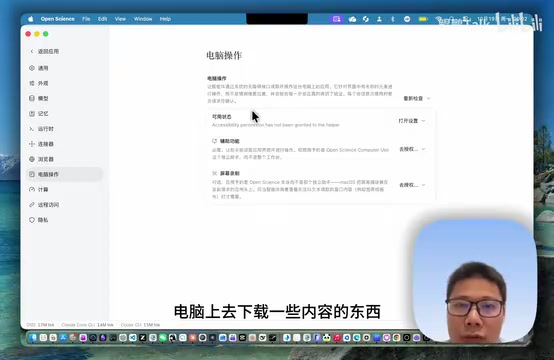Image resolution: width=554 pixels, height=360 pixels.
Task: Open App Store from the Dock
Action: click(x=63, y=338)
